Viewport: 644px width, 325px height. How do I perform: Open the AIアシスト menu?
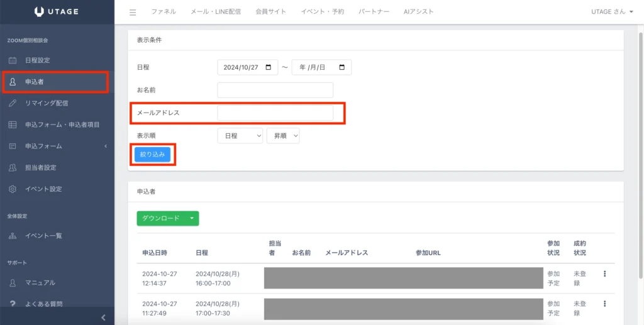[418, 11]
